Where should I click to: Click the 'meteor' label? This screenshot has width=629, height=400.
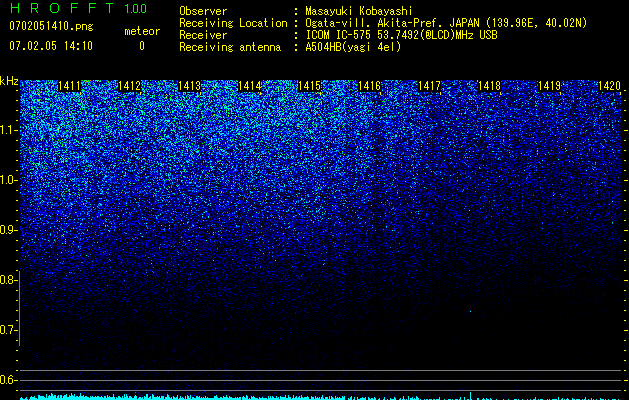(142, 32)
